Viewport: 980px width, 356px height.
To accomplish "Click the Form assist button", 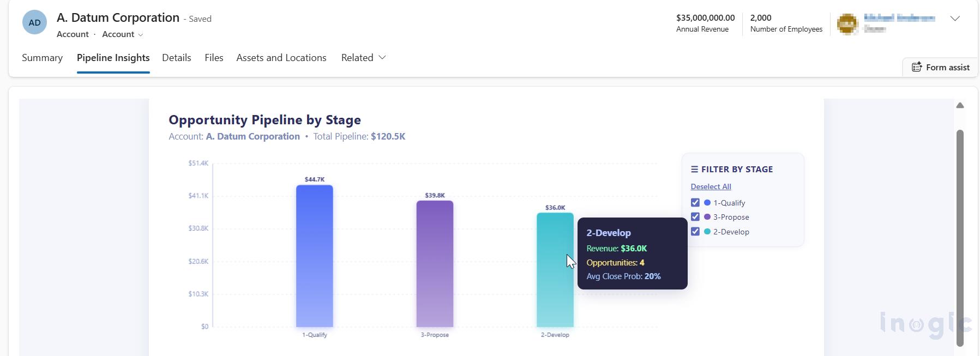I will (x=940, y=67).
